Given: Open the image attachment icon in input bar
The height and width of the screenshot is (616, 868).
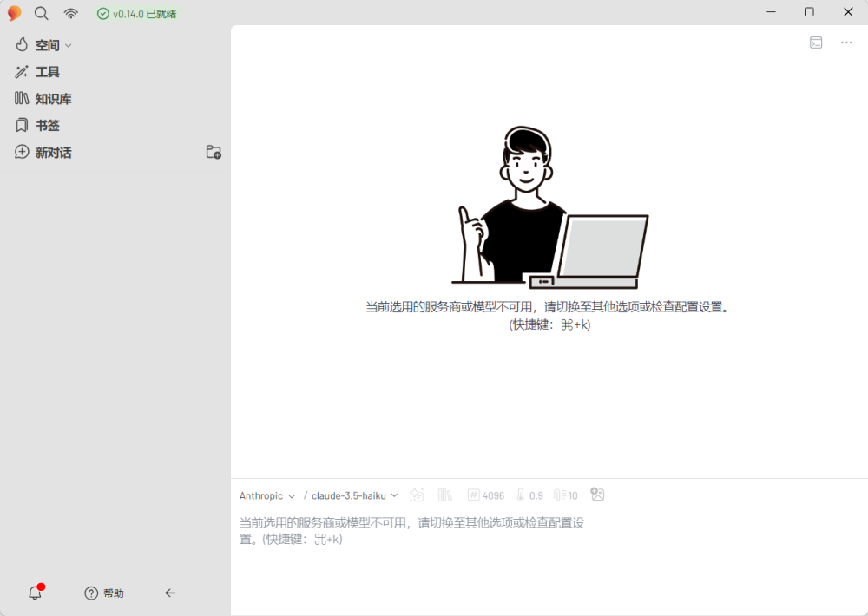Looking at the screenshot, I should [x=597, y=495].
